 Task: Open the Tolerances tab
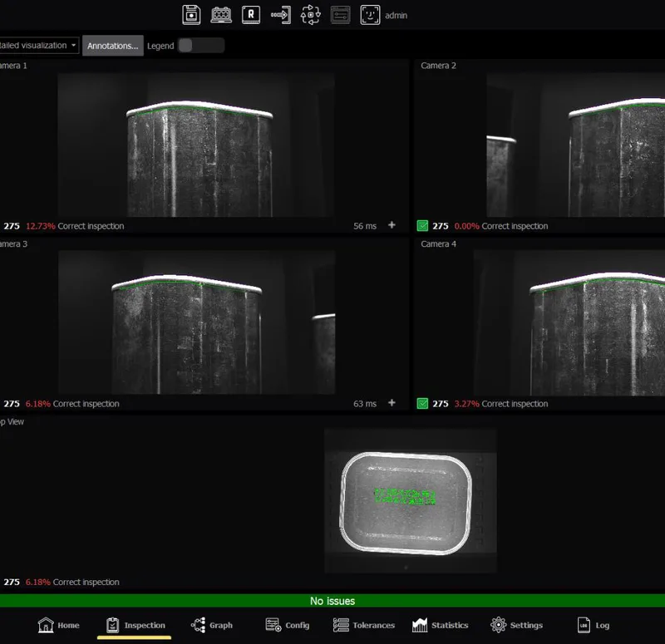click(x=363, y=625)
